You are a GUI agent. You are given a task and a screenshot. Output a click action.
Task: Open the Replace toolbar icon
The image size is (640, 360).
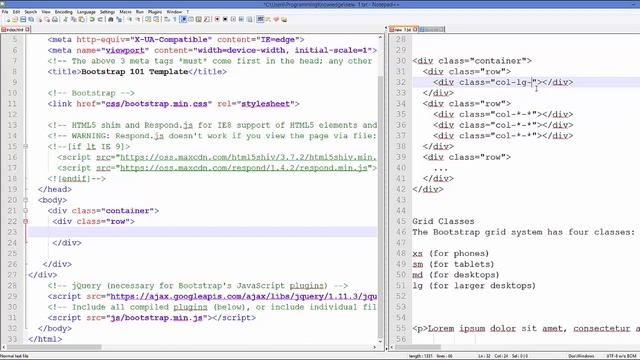coord(119,19)
